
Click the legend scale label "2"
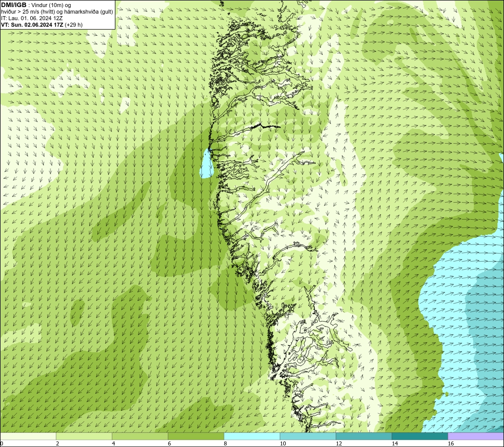click(x=57, y=444)
